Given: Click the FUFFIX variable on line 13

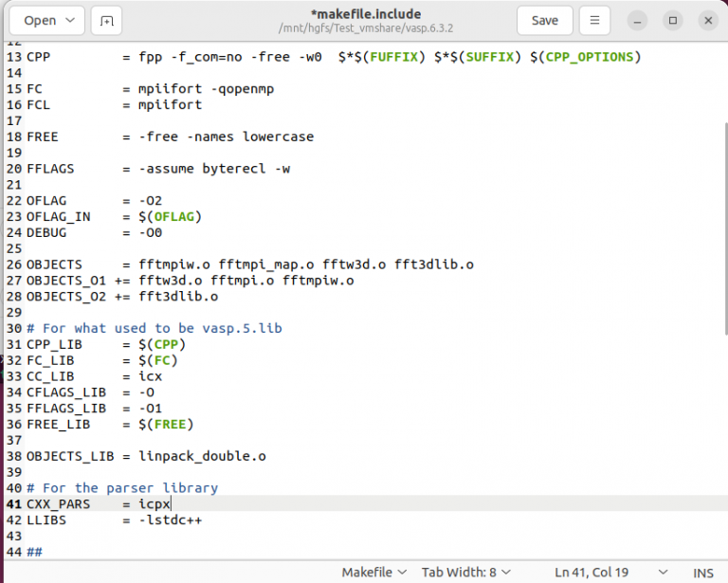Looking at the screenshot, I should pyautogui.click(x=393, y=57).
